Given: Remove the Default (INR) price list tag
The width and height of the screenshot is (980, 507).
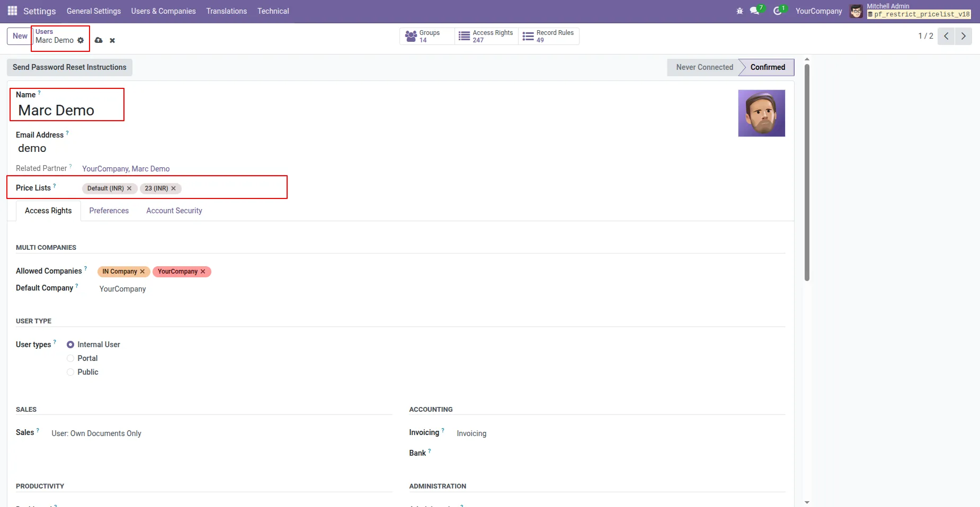Looking at the screenshot, I should click(x=129, y=188).
